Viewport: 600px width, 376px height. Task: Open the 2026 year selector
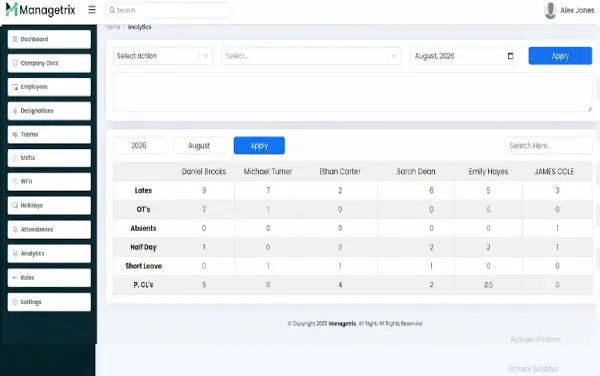(139, 145)
